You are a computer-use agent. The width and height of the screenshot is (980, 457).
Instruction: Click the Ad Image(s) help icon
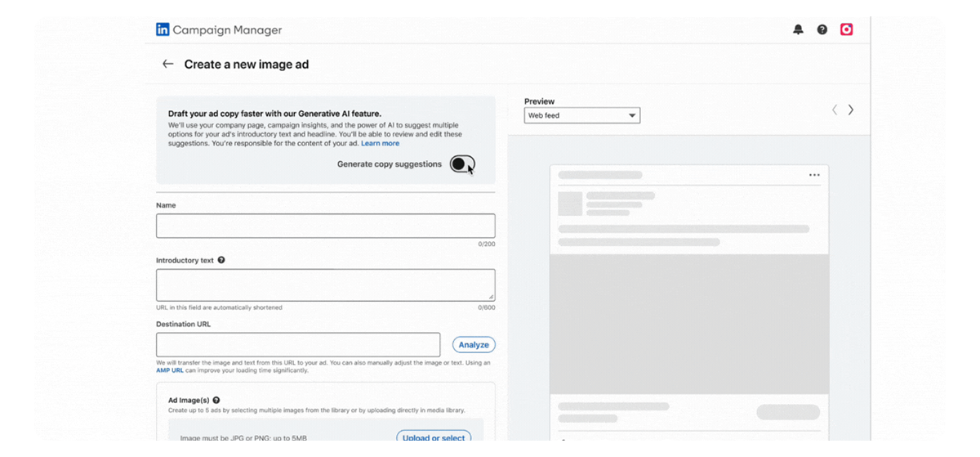pos(216,401)
